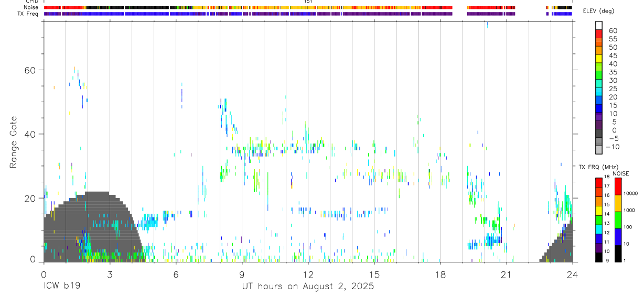Screen dimensions: 644x297
Task: Pick the red elevation segment between 55 and 60
Action: [x=599, y=34]
